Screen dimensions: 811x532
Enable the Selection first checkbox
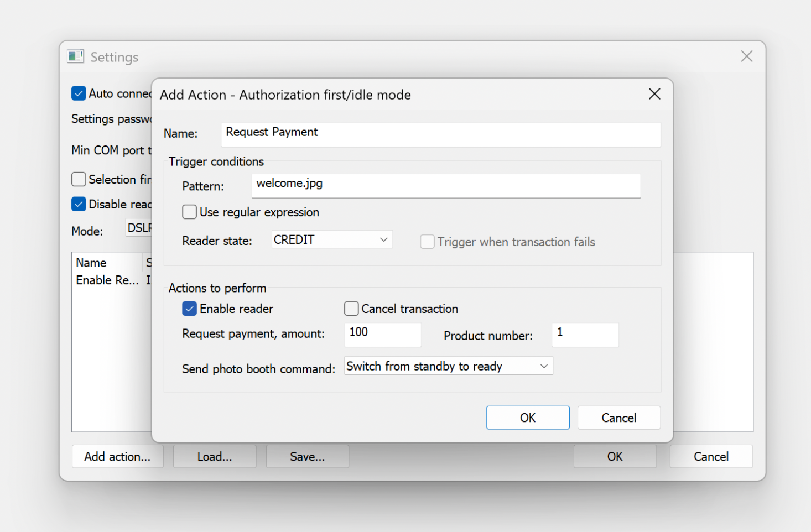pyautogui.click(x=79, y=179)
